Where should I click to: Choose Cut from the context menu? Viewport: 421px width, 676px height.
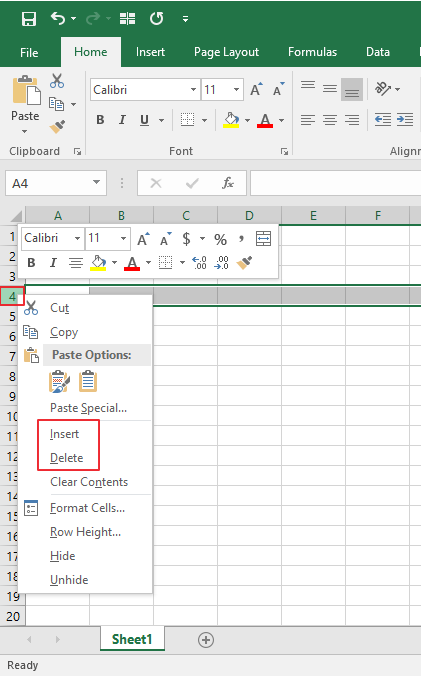59,308
